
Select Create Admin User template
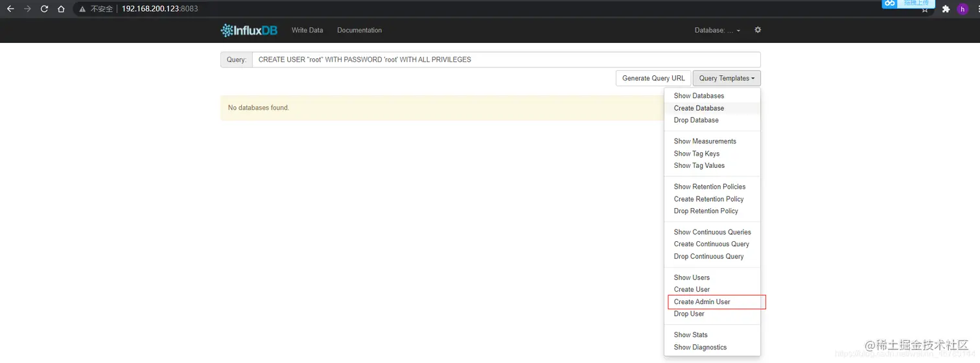click(x=712, y=301)
